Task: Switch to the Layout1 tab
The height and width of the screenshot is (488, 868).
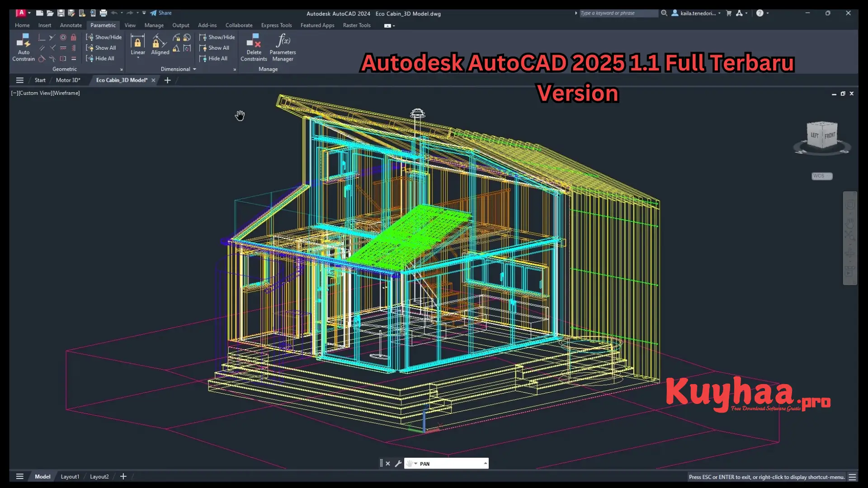Action: click(x=70, y=476)
